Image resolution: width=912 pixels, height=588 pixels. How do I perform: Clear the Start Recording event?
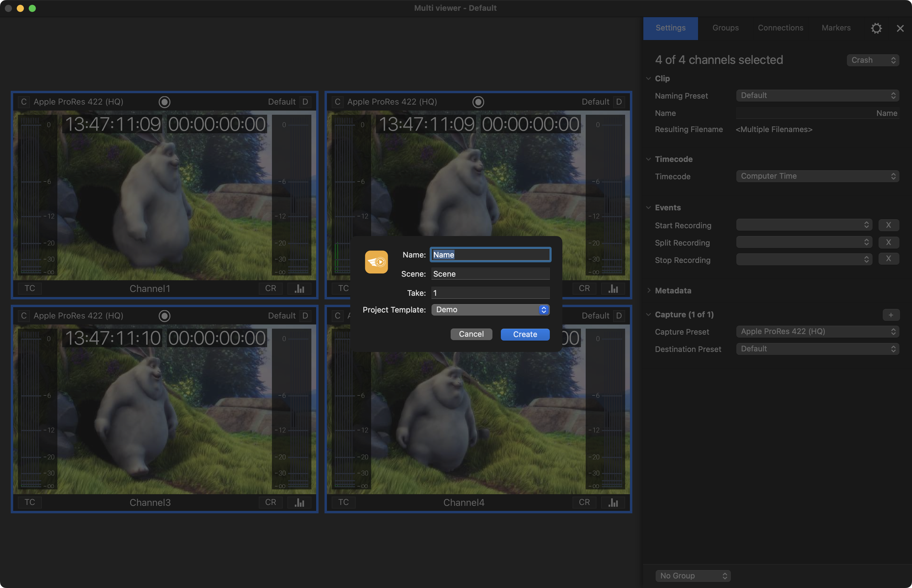[x=889, y=225]
